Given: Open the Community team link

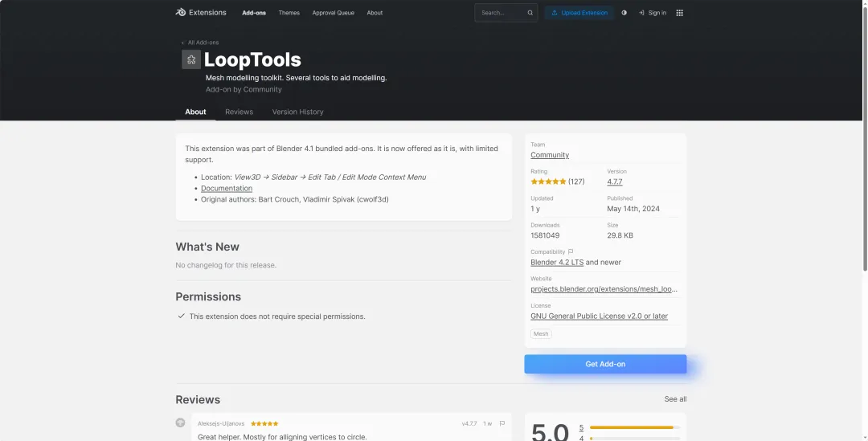Looking at the screenshot, I should [550, 155].
